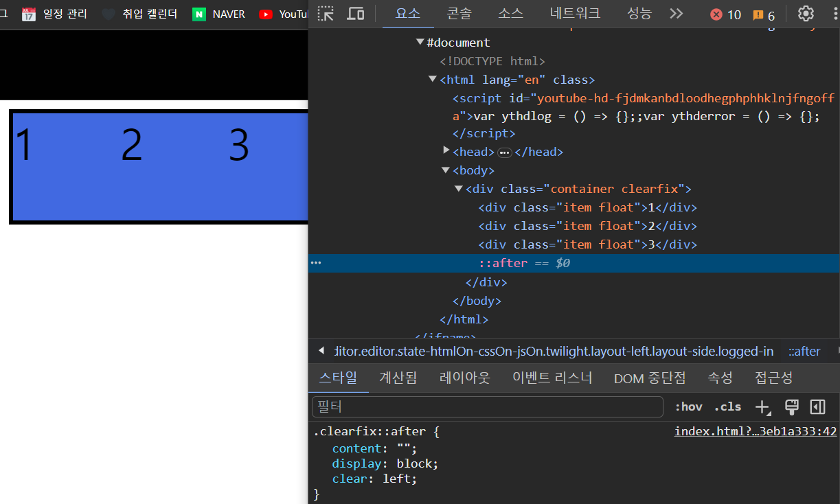Open the 레이아웃 pane tab
Image resolution: width=840 pixels, height=504 pixels.
[x=464, y=378]
